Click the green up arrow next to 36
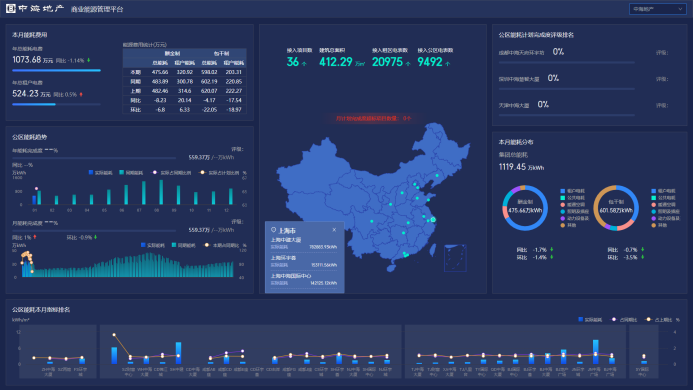The image size is (693, 390). [x=304, y=64]
